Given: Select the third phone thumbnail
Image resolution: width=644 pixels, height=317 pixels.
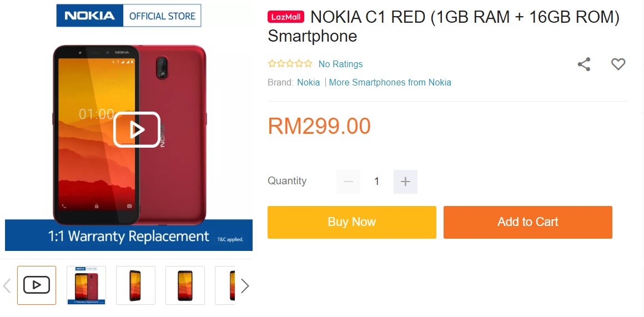Looking at the screenshot, I should (x=135, y=285).
